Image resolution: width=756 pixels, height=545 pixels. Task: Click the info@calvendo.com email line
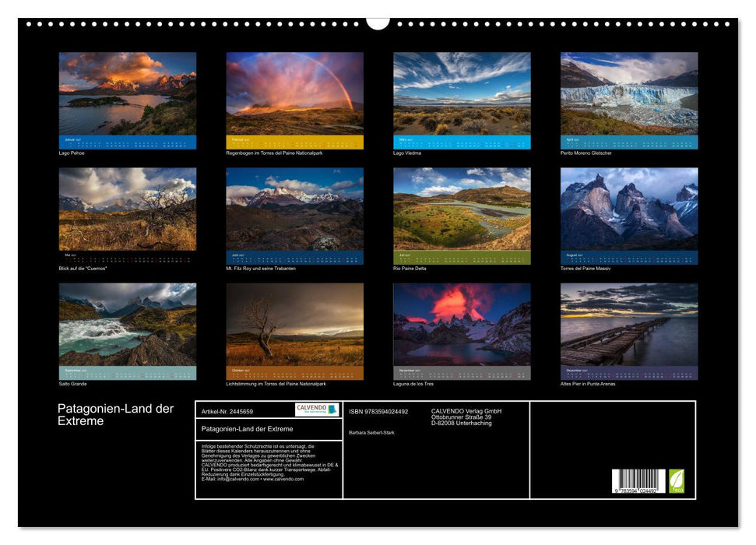(252, 479)
